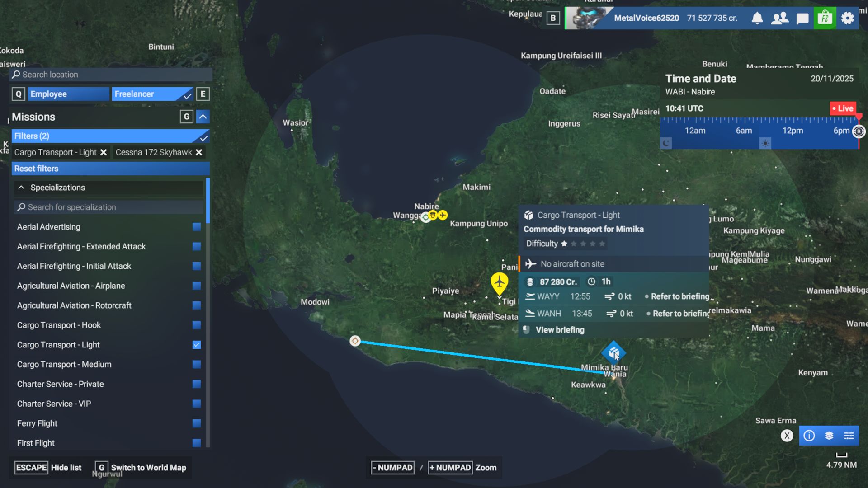868x488 pixels.
Task: Check the Ferry Flight specialization
Action: (x=196, y=423)
